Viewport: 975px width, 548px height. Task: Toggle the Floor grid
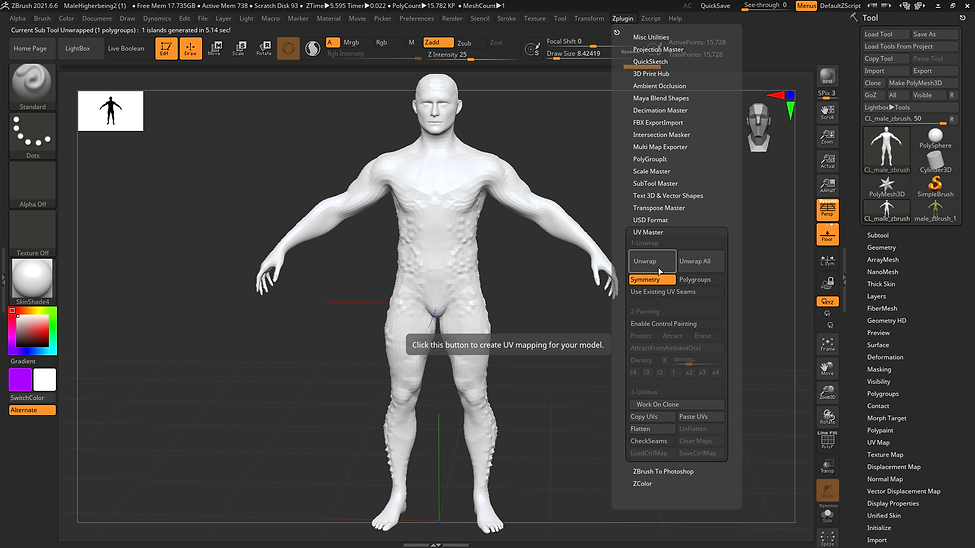(x=827, y=235)
